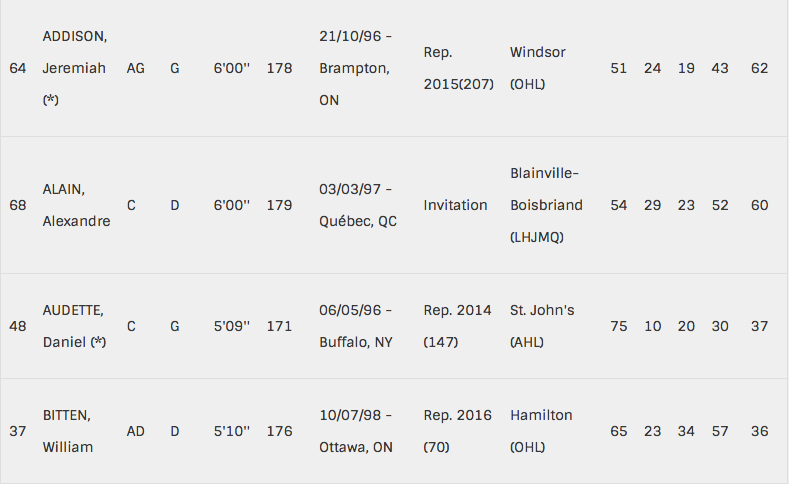Click player name ADDISON, Jeremiah

point(75,68)
